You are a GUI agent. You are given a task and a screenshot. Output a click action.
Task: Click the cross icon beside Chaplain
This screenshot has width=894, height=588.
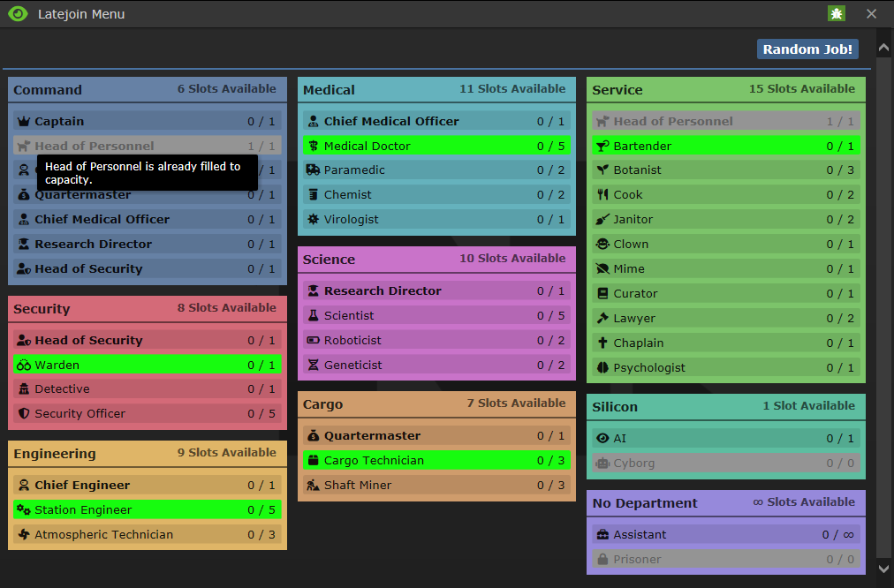point(602,343)
